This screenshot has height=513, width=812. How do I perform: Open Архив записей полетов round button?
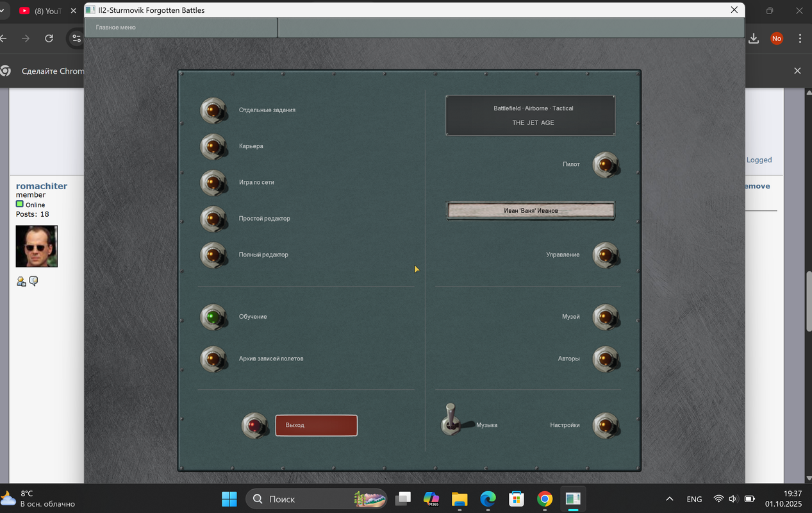(213, 359)
